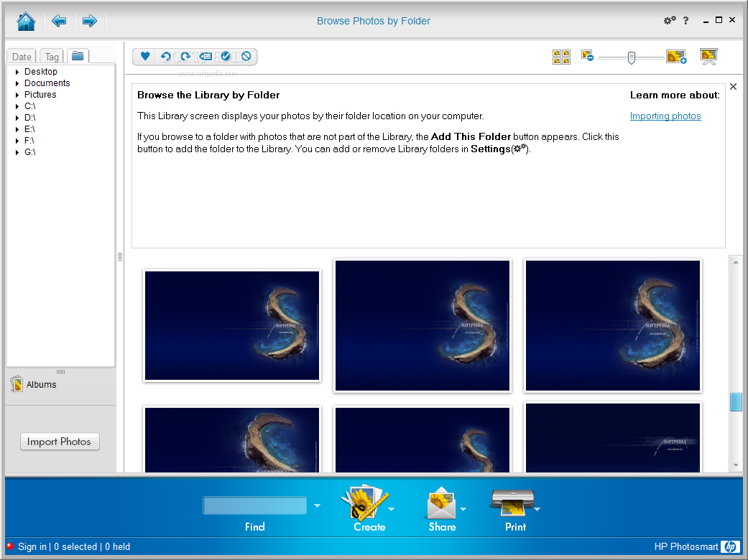Click the tag label icon in toolbar
The image size is (748, 560).
click(x=206, y=57)
